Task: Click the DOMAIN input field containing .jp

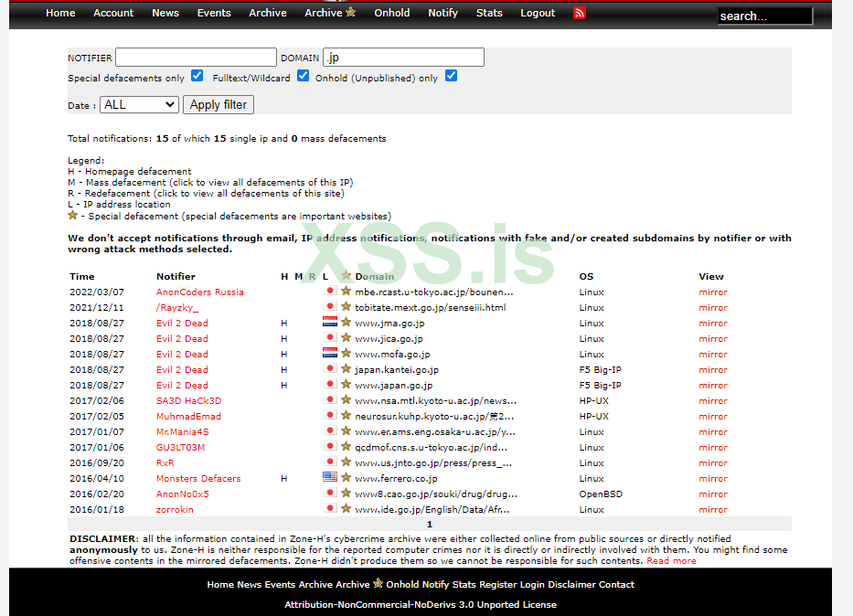Action: tap(404, 57)
